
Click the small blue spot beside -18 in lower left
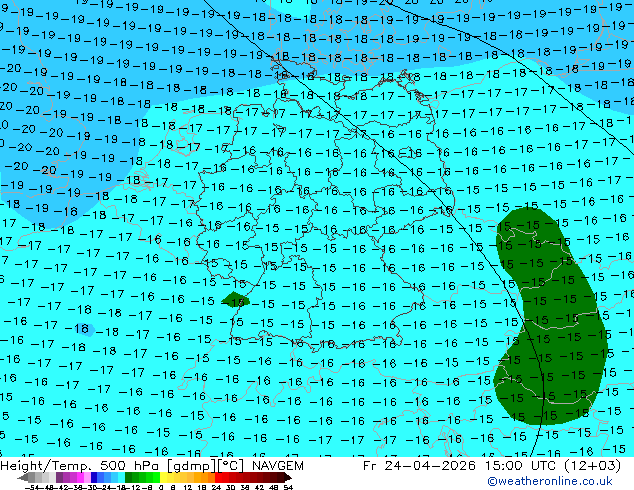[x=87, y=329]
